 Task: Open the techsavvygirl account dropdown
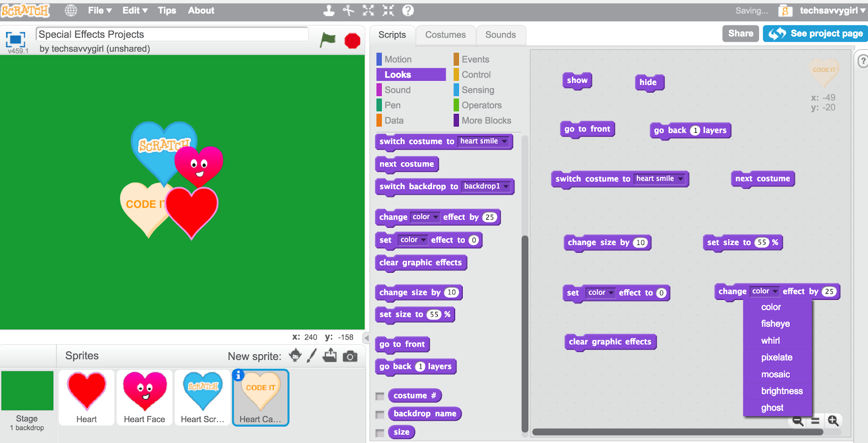click(x=833, y=10)
